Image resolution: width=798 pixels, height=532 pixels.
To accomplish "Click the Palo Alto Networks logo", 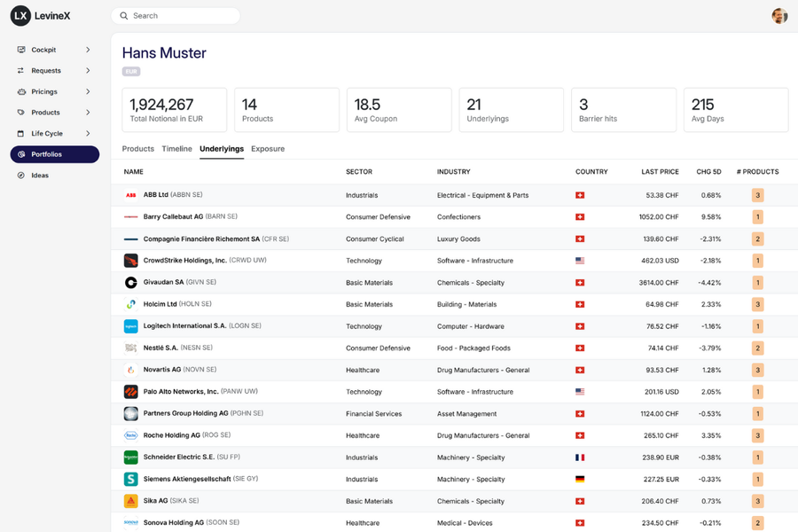I will point(130,392).
